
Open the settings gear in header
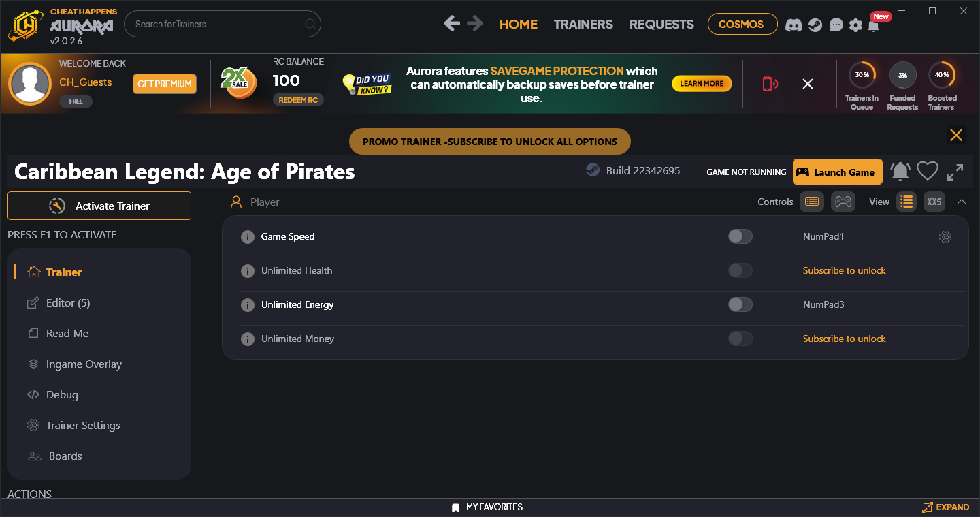click(855, 25)
